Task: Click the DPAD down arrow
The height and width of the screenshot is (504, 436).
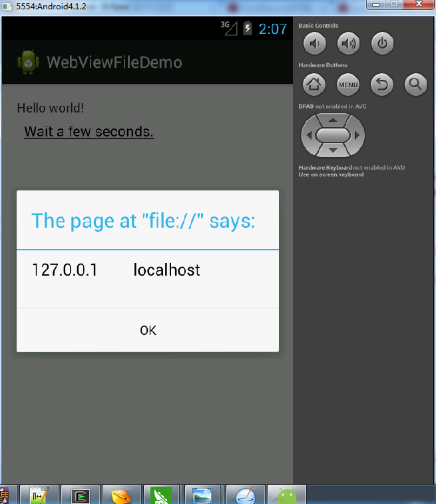Action: coord(333,150)
